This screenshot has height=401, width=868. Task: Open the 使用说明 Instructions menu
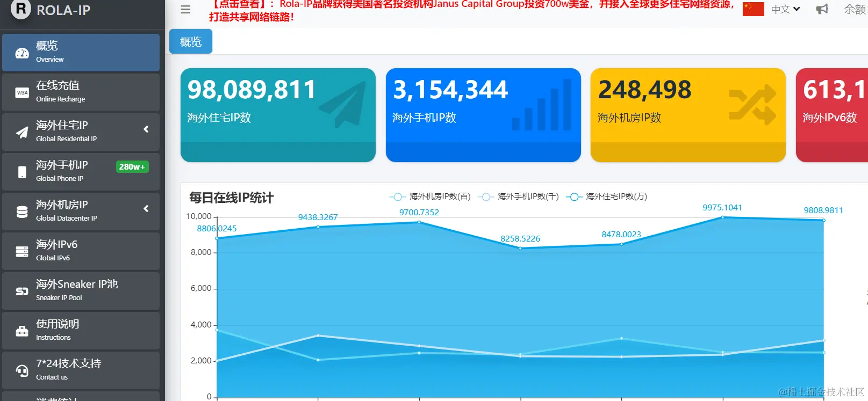point(81,331)
